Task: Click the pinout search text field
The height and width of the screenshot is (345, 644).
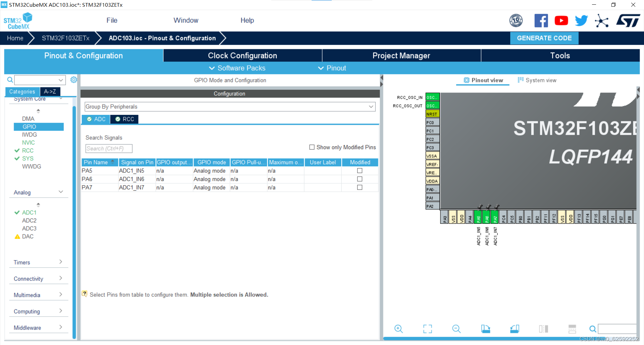Action: [x=617, y=329]
